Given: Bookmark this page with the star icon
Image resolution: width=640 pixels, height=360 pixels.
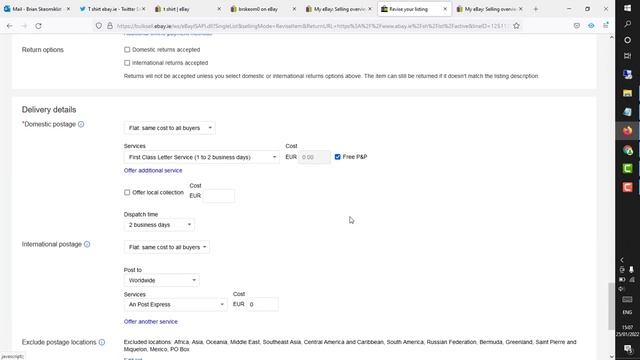Looking at the screenshot, I should [516, 26].
